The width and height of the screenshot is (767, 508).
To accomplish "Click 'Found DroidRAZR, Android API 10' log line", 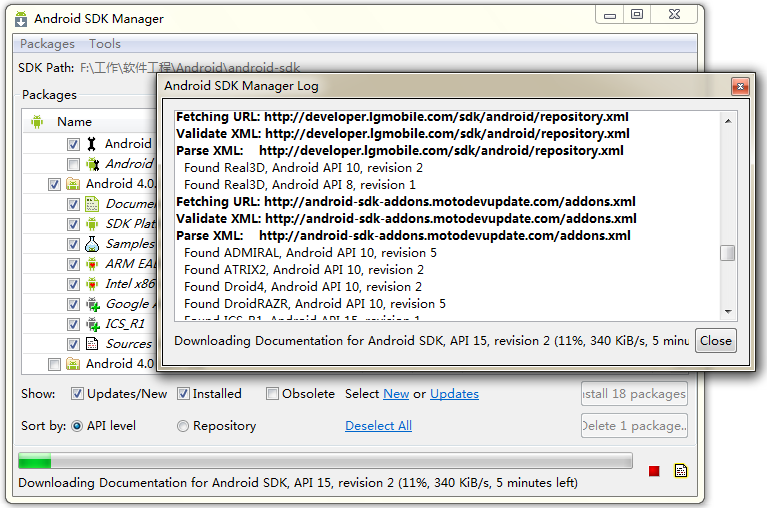I will coord(315,304).
